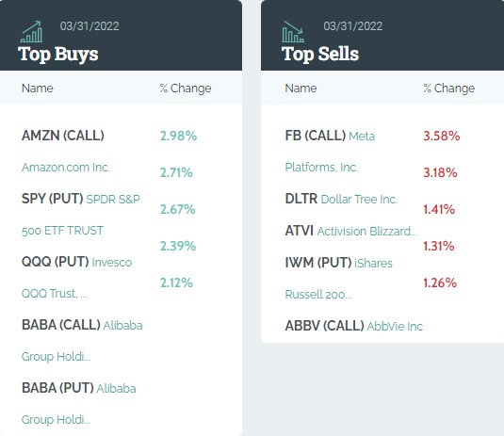Image resolution: width=504 pixels, height=436 pixels.
Task: Click the 3.58% change value in Top Sells
Action: [442, 136]
